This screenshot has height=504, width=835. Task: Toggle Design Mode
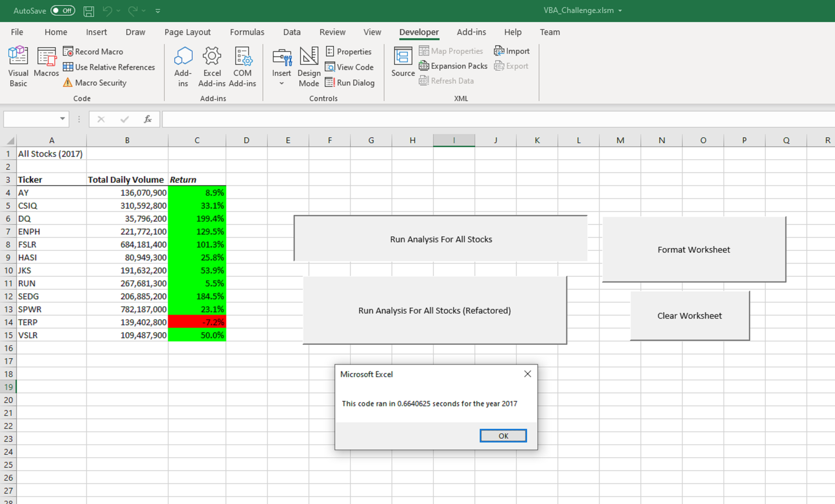[x=309, y=67]
